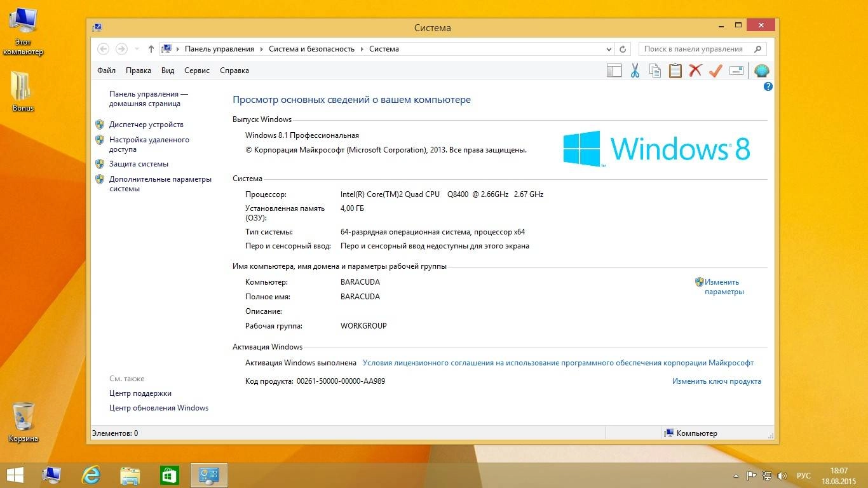The image size is (868, 488).
Task: Click the computer icon in address bar
Action: tap(166, 49)
